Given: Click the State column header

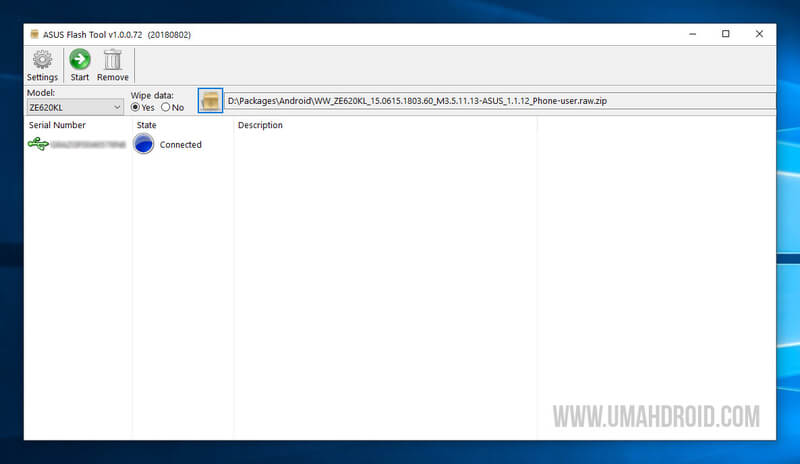Looking at the screenshot, I should tap(146, 125).
